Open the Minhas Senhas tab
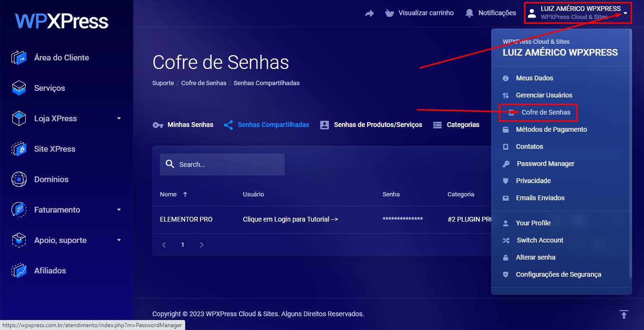Screen dimensions: 644x330 [x=183, y=125]
